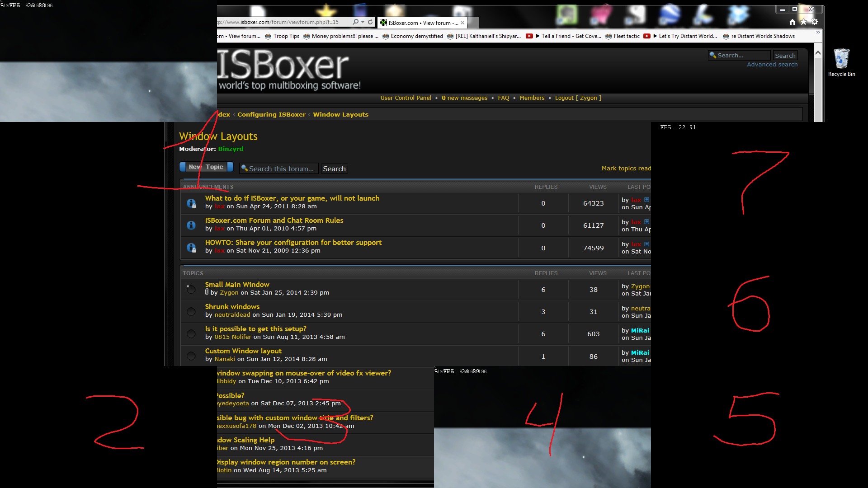
Task: Open Economy demystified bookmark
Action: 412,36
